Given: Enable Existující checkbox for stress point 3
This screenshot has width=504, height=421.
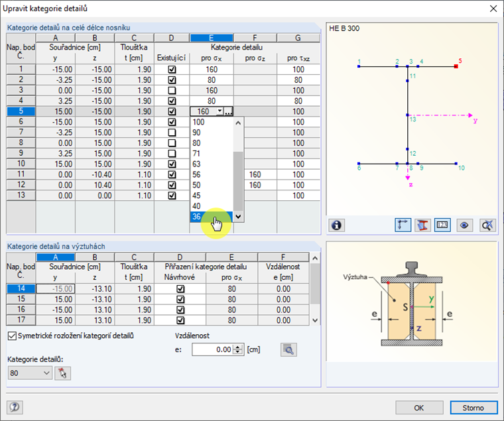Looking at the screenshot, I should [172, 90].
